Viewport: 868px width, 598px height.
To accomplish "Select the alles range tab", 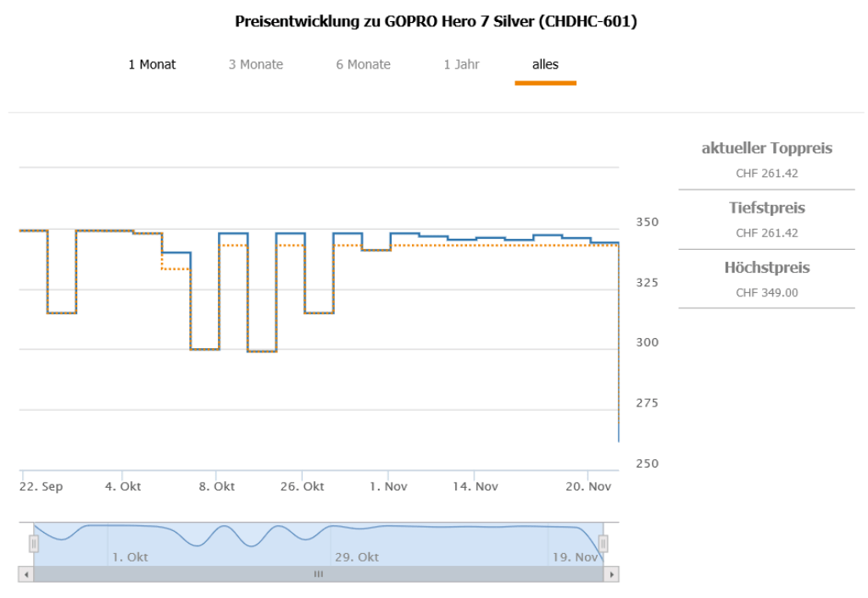I will point(545,64).
